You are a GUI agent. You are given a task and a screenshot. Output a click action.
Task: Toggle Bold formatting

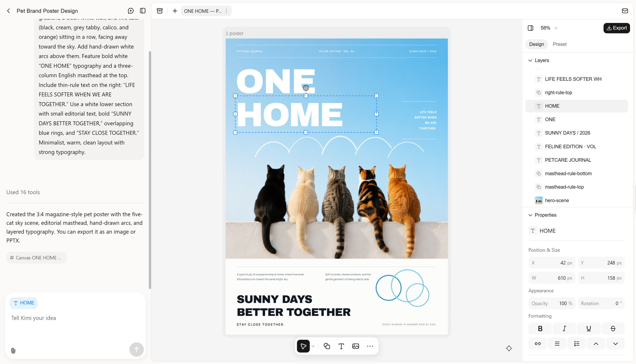coord(540,328)
